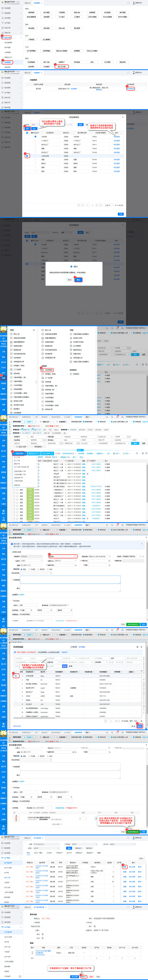Open 加工费模板 under 生产 settings
The height and width of the screenshot is (980, 148).
pyautogui.click(x=46, y=40)
